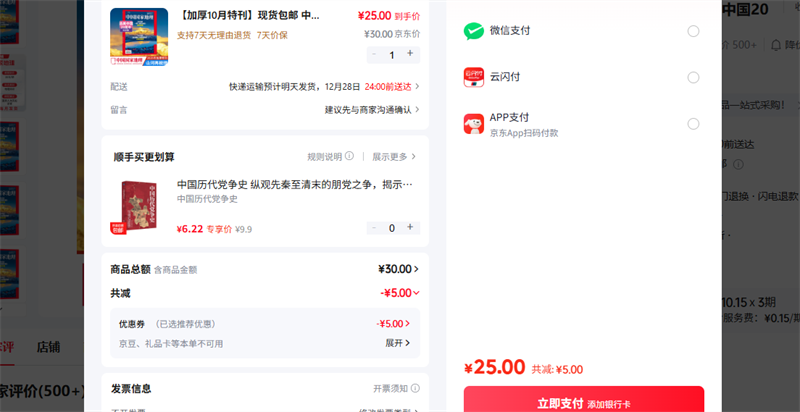800x412 pixels.
Task: Click the WeChat Pay green logo icon
Action: pyautogui.click(x=474, y=31)
